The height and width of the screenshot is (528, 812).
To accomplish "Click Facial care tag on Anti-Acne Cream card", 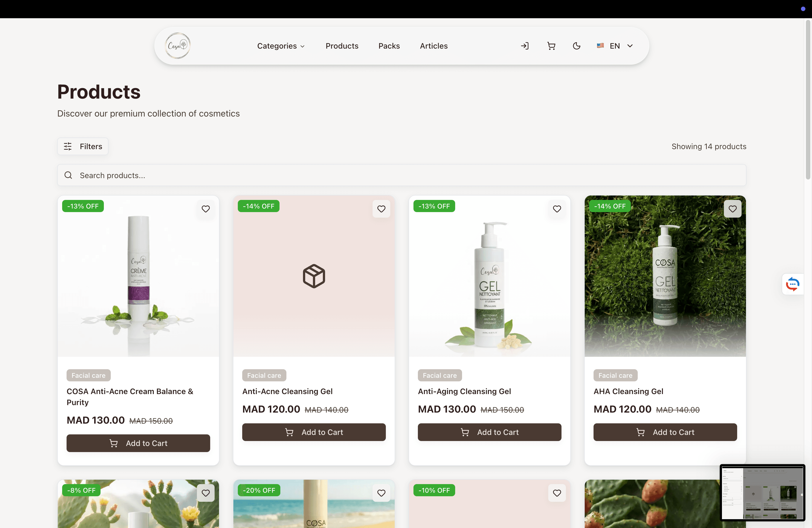I will coord(88,375).
